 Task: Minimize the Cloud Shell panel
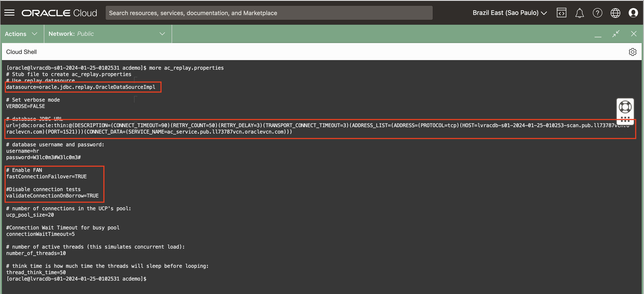coord(598,34)
